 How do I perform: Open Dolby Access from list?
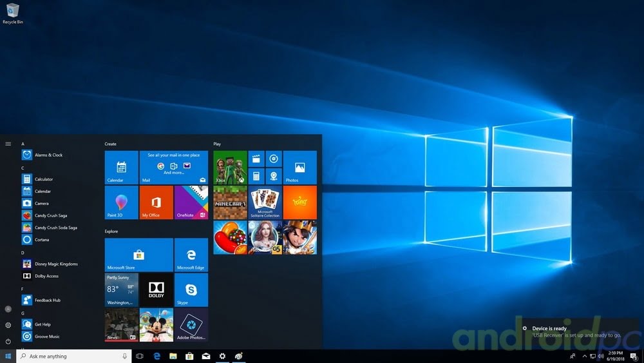coord(48,276)
